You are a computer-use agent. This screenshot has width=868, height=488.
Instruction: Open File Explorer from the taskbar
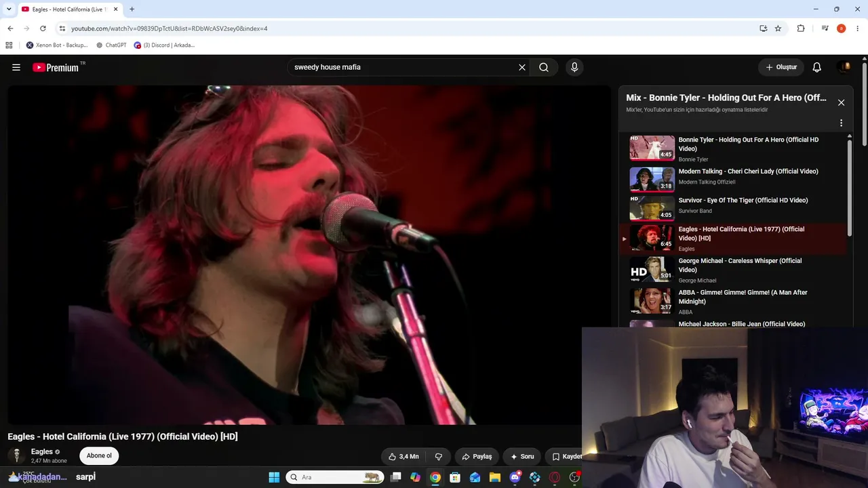tap(495, 477)
